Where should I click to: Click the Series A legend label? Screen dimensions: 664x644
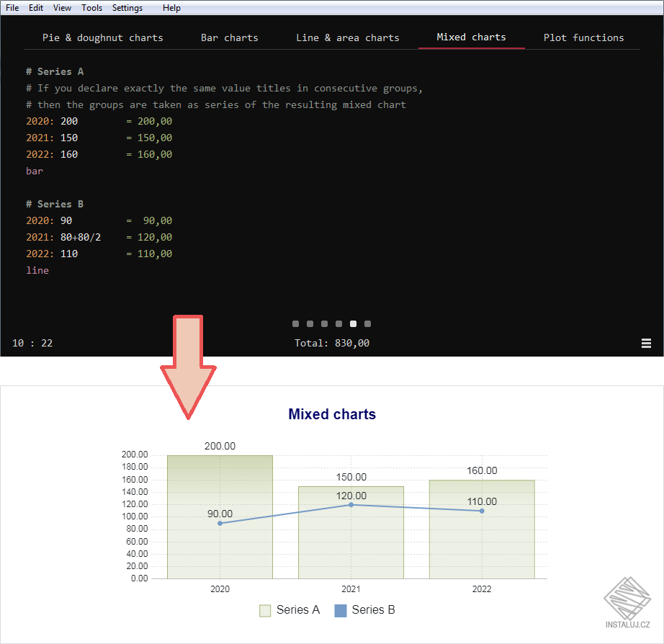click(x=298, y=609)
